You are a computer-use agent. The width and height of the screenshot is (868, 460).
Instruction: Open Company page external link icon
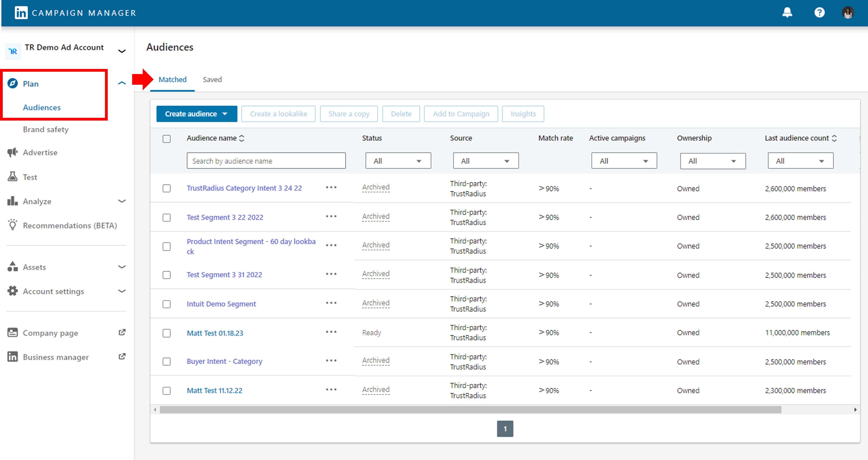(122, 333)
